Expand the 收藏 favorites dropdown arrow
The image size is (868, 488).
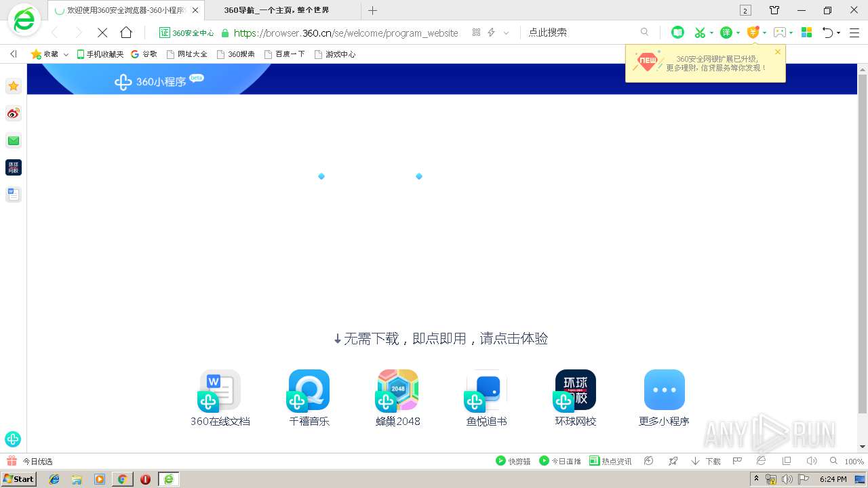(66, 54)
